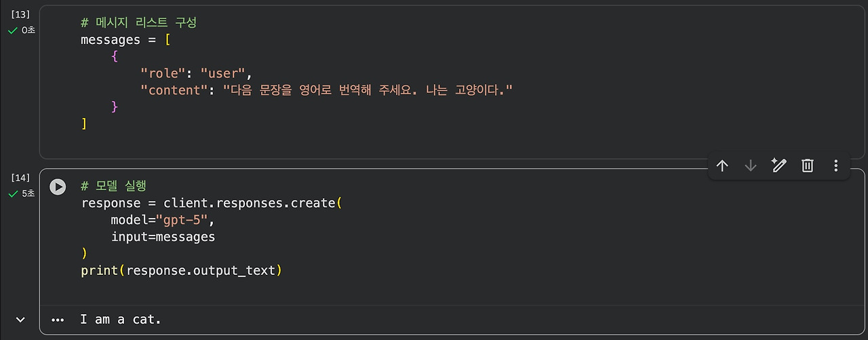868x340 pixels.
Task: Open more cell actions vertical dots menu
Action: pos(835,166)
